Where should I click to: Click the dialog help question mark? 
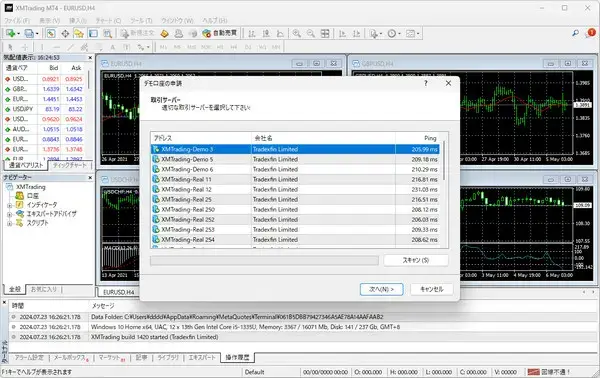click(426, 83)
